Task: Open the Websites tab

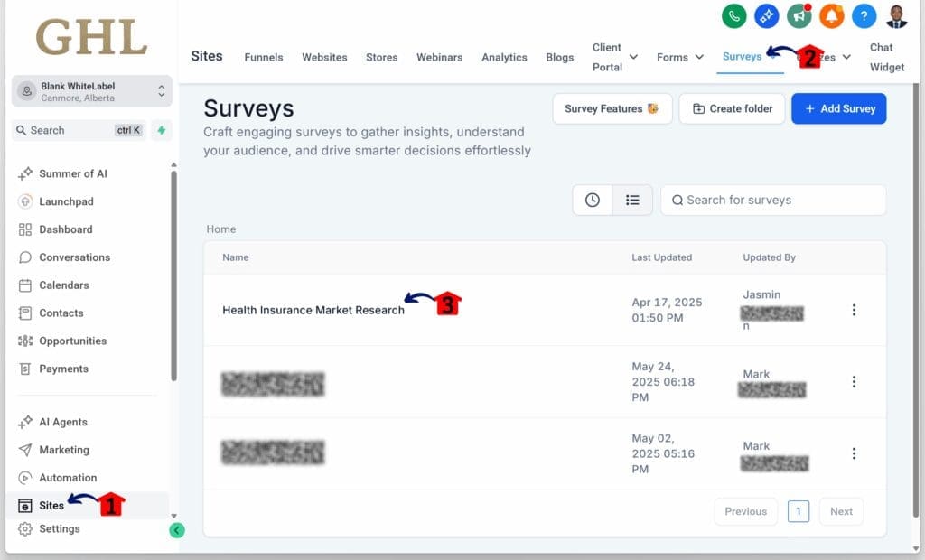Action: tap(324, 57)
